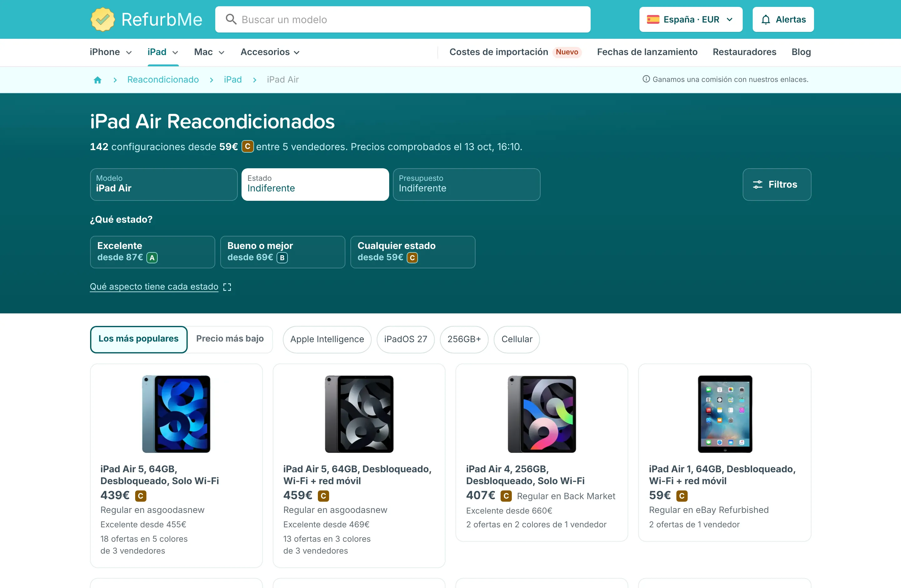
Task: Toggle the iPadOS 27 filter chip
Action: click(405, 339)
